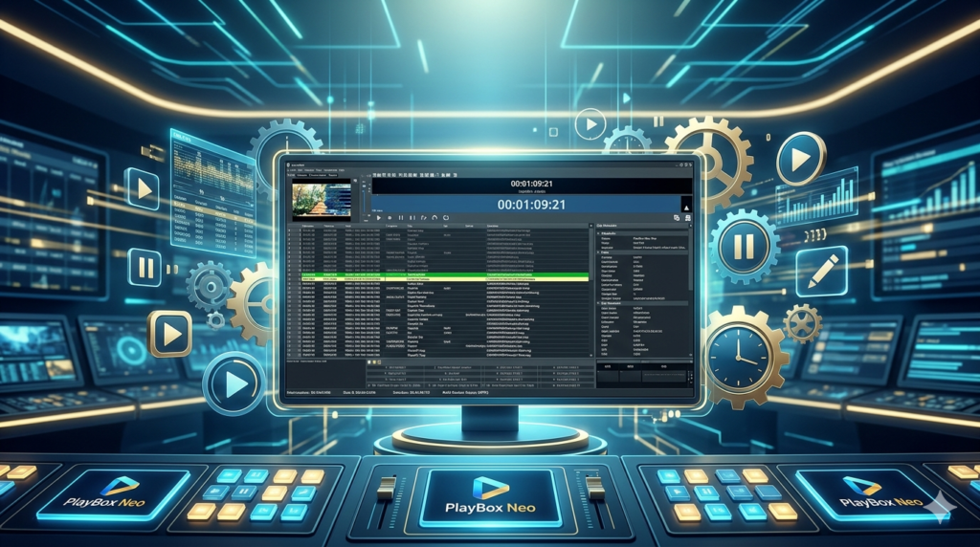
Task: Open the video preview thumbnail
Action: pyautogui.click(x=322, y=200)
